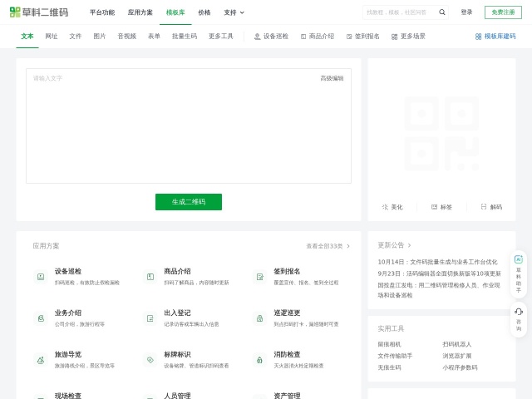
Task: Switch to the 文件 tab
Action: 76,36
